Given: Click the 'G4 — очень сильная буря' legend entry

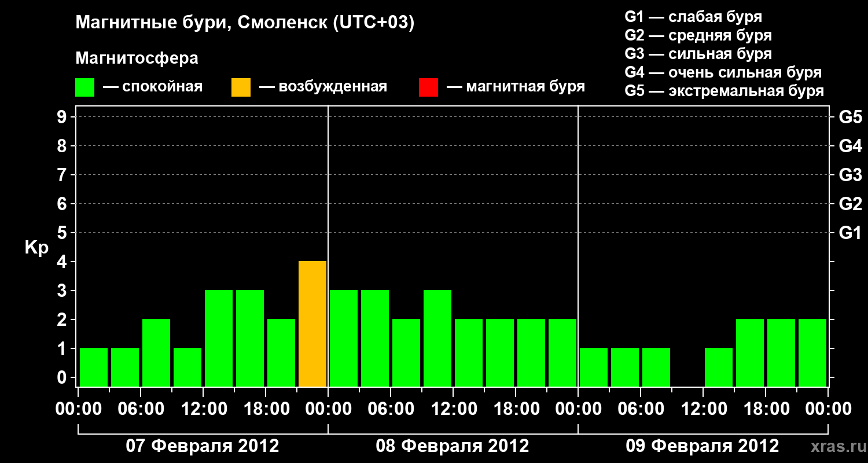Looking at the screenshot, I should tap(723, 72).
